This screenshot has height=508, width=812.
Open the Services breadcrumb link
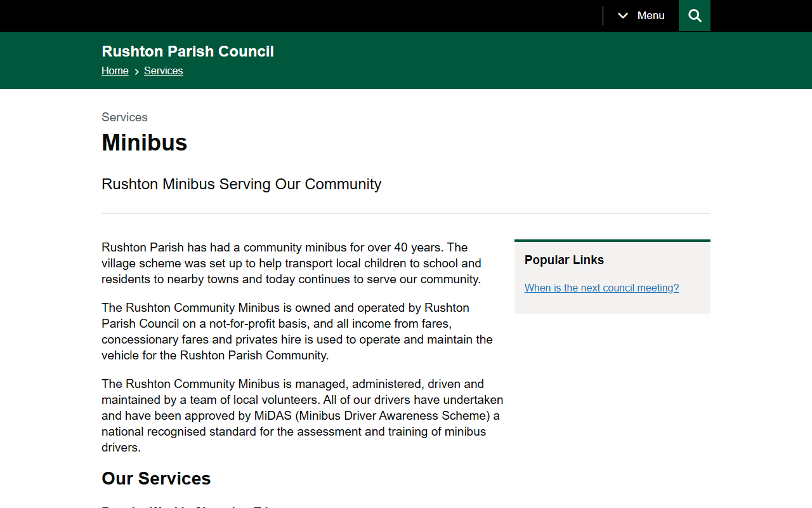[163, 70]
